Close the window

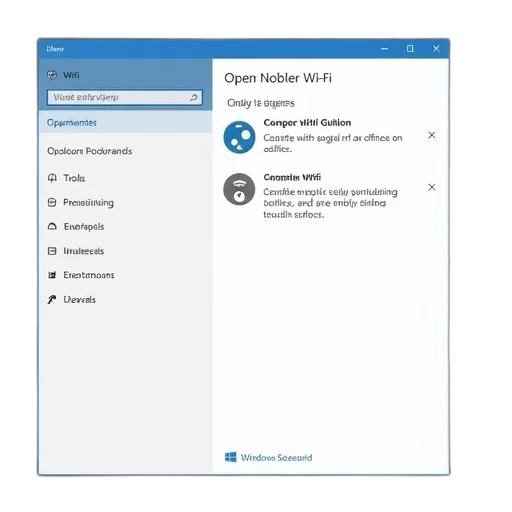[x=436, y=49]
